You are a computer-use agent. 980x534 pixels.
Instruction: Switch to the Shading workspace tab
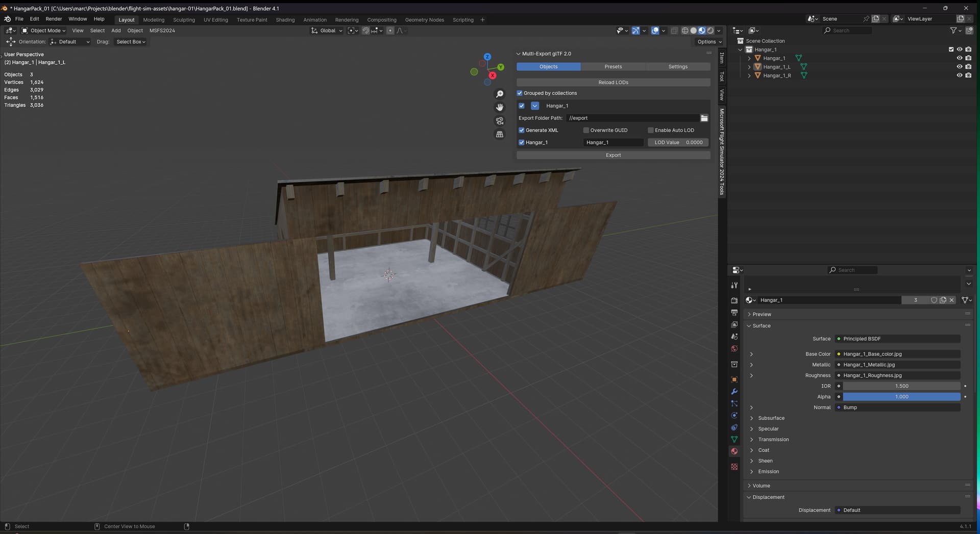pos(285,20)
